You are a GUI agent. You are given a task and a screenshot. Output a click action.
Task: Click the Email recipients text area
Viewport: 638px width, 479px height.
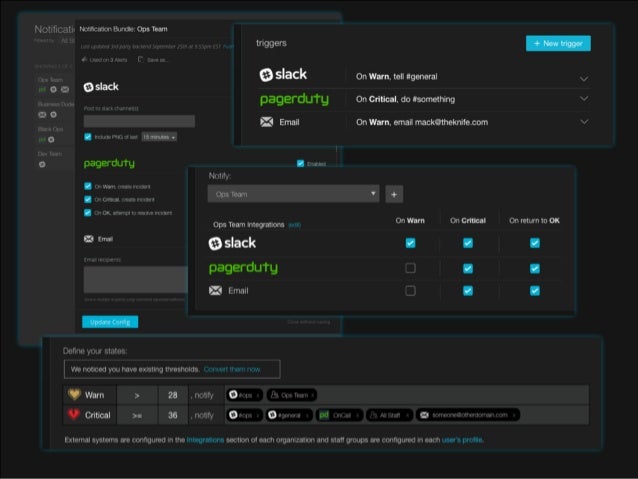(135, 280)
